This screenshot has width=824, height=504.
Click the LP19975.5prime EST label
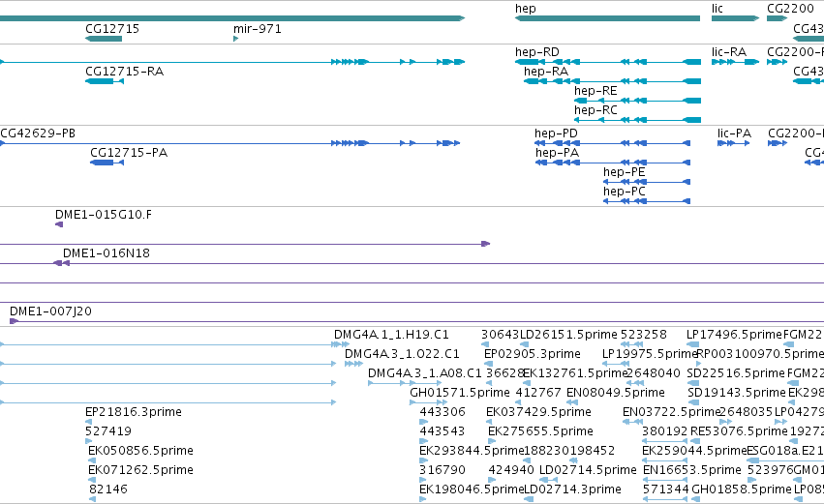[650, 354]
